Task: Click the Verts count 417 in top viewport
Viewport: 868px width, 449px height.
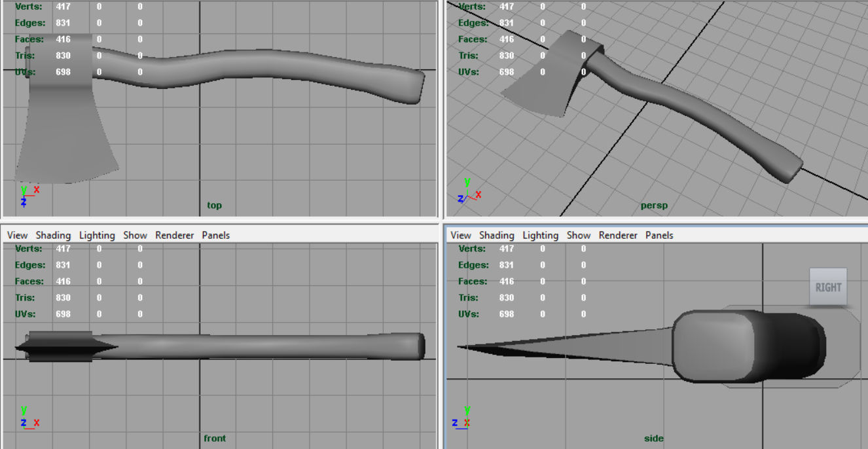Action: click(x=63, y=7)
